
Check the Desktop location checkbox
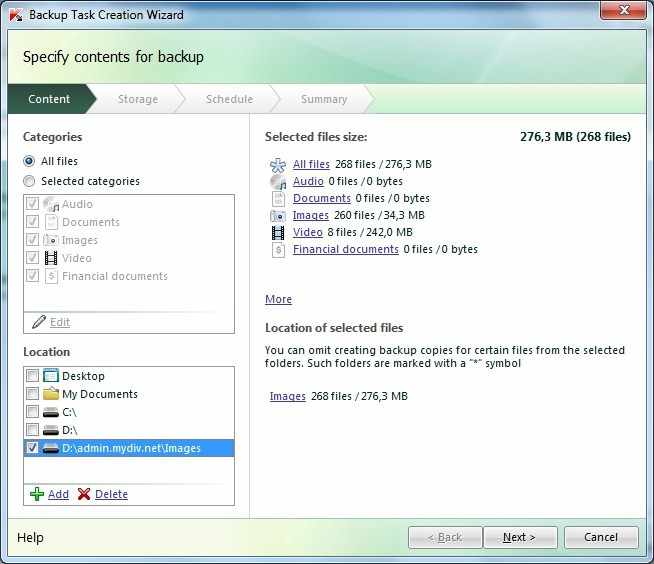(33, 375)
